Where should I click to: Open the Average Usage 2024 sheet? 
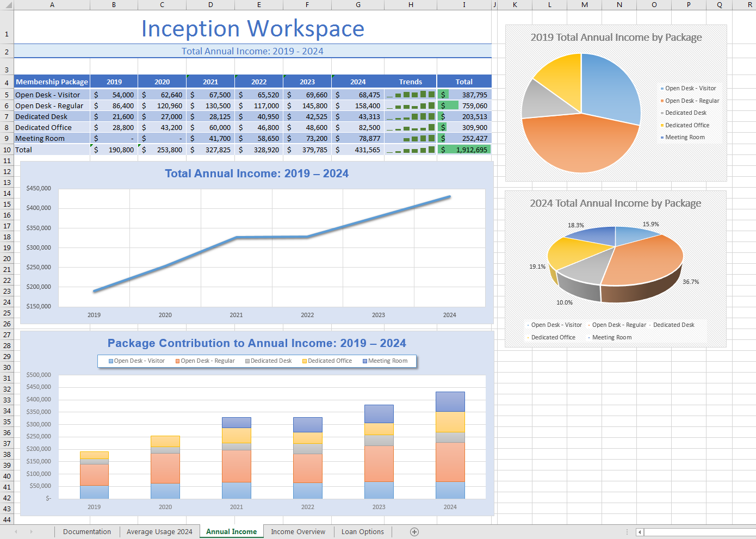159,531
